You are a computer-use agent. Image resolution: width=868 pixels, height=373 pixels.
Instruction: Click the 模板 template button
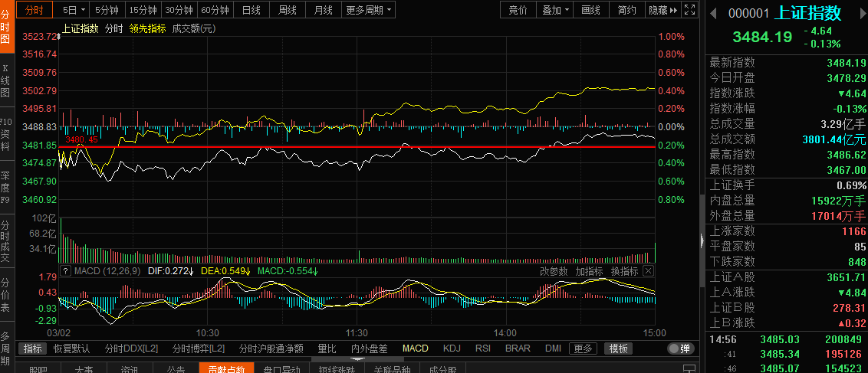pos(619,348)
